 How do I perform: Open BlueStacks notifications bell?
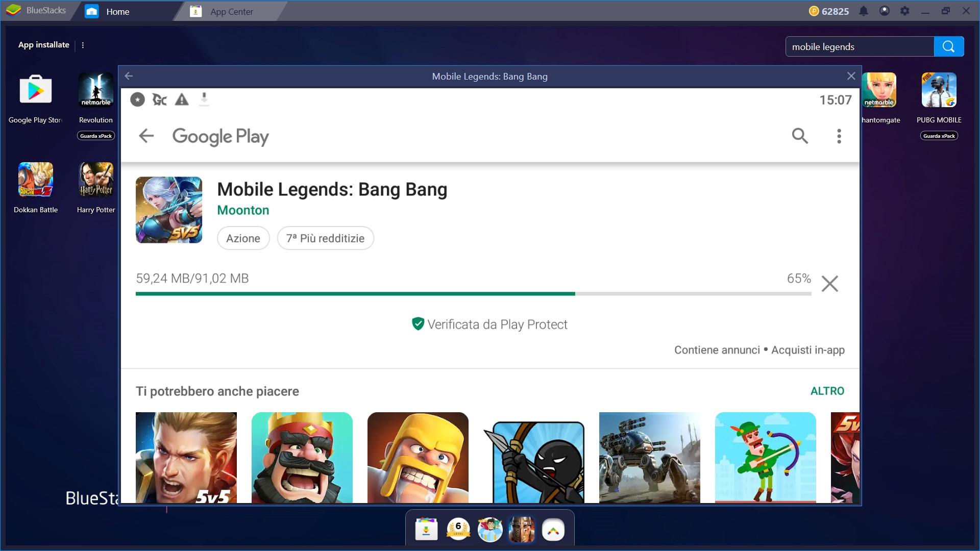point(863,11)
